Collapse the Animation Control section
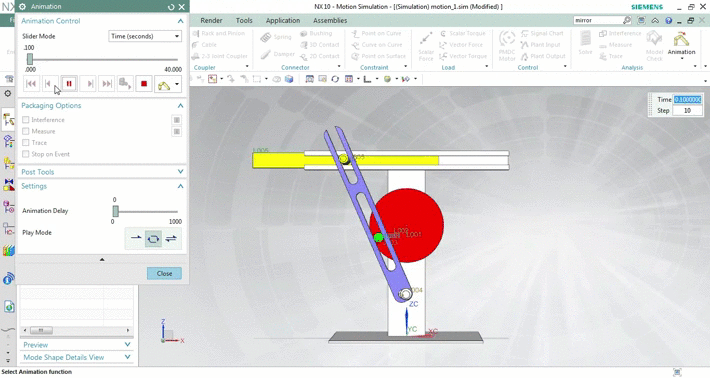The image size is (710, 378). point(180,21)
